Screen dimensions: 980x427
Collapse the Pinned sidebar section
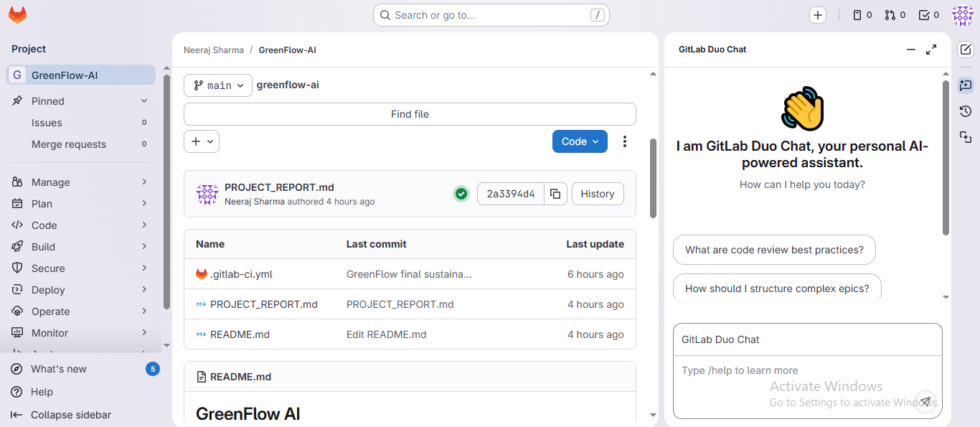[143, 101]
